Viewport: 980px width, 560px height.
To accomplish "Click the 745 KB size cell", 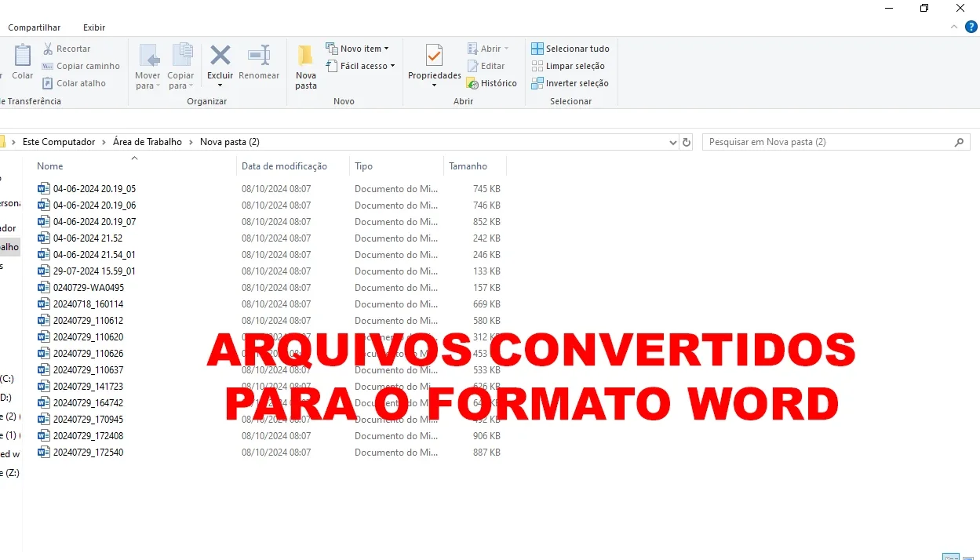I will tap(486, 189).
